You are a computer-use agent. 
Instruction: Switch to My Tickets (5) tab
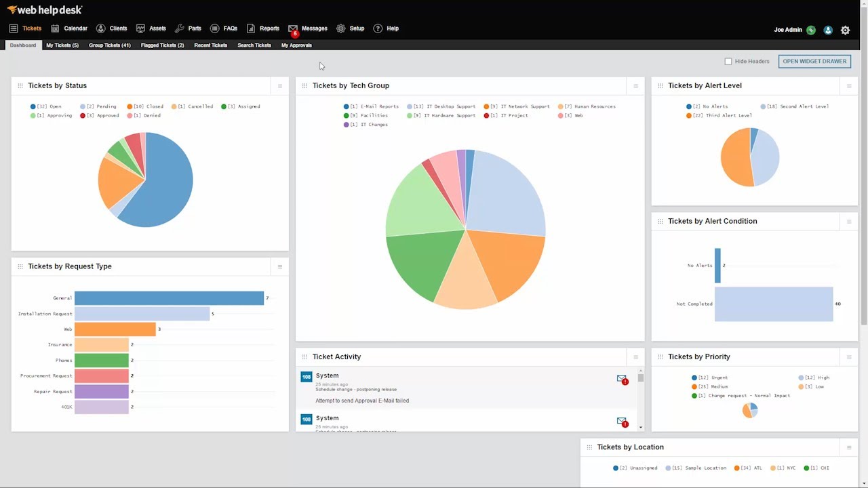(x=62, y=45)
